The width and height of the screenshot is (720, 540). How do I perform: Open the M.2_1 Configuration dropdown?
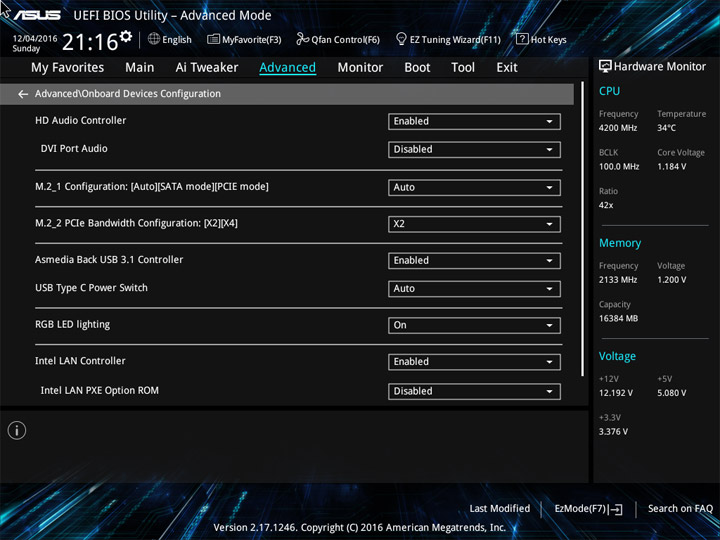click(474, 187)
